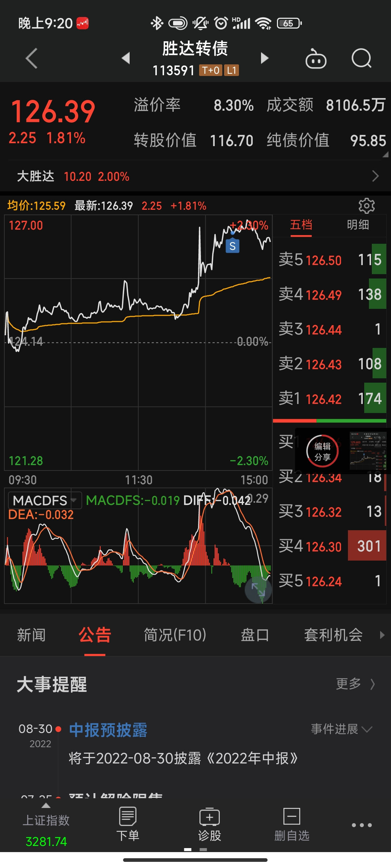Tap the fullscreen expand chart icon
This screenshot has width=391, height=868.
258,590
